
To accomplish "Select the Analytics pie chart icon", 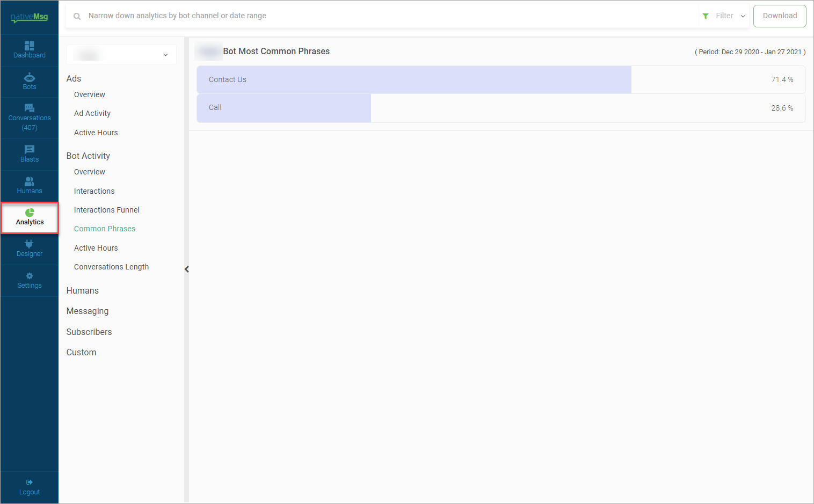I will tap(30, 213).
